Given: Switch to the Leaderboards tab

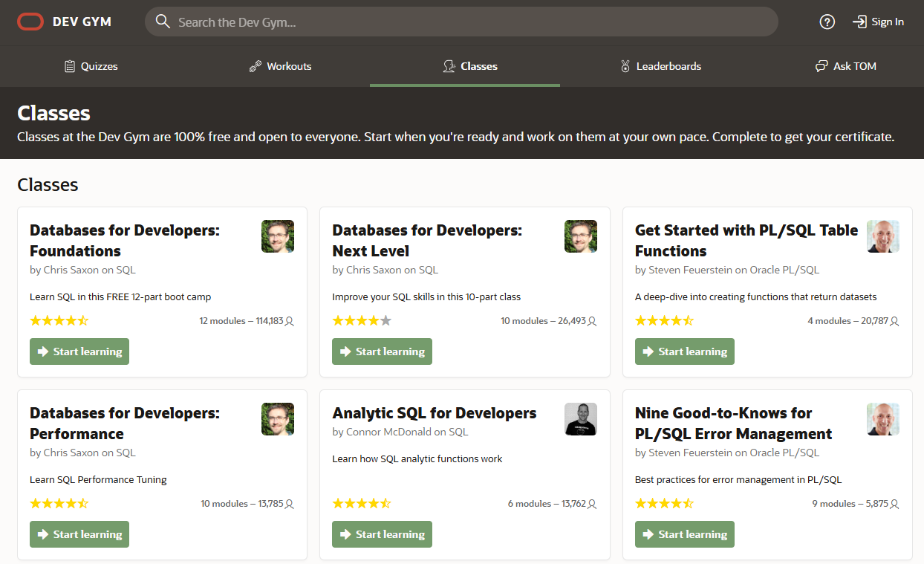Looking at the screenshot, I should point(668,67).
